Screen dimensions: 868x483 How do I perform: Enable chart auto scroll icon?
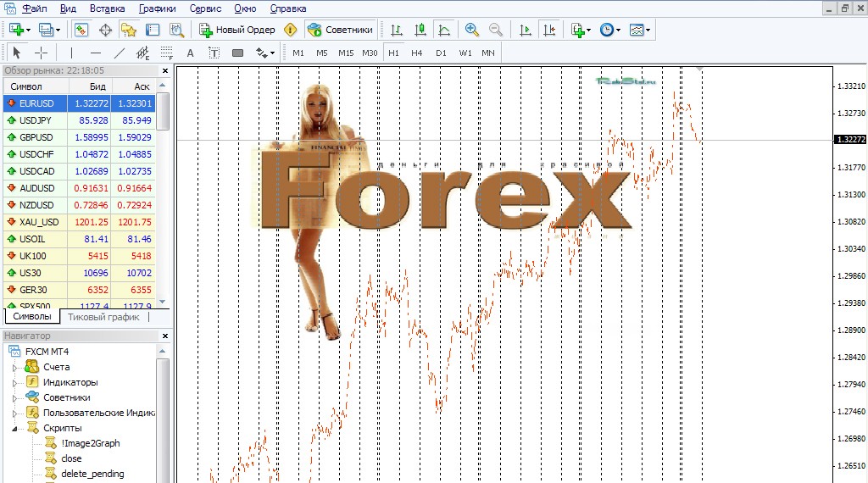[x=525, y=30]
